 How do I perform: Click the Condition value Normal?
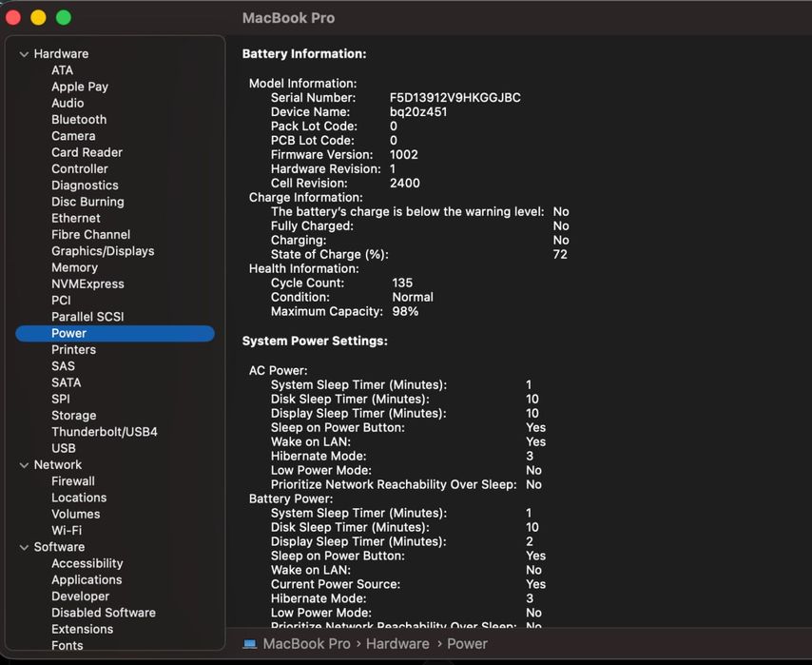click(x=413, y=297)
